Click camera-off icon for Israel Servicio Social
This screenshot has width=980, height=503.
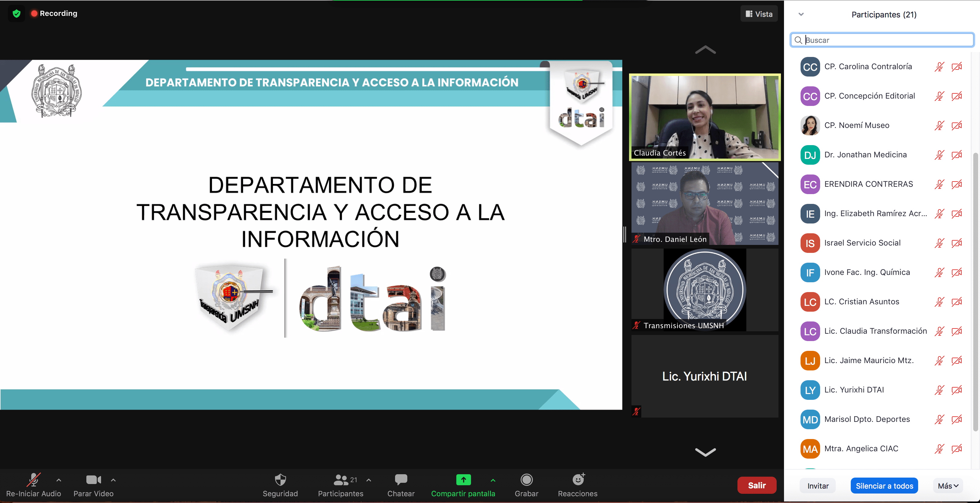957,243
